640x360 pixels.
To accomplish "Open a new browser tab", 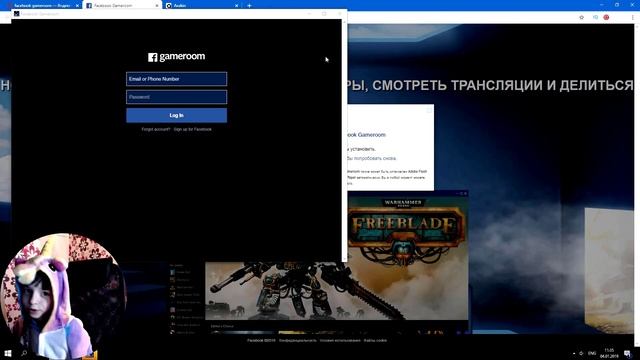I will point(249,6).
